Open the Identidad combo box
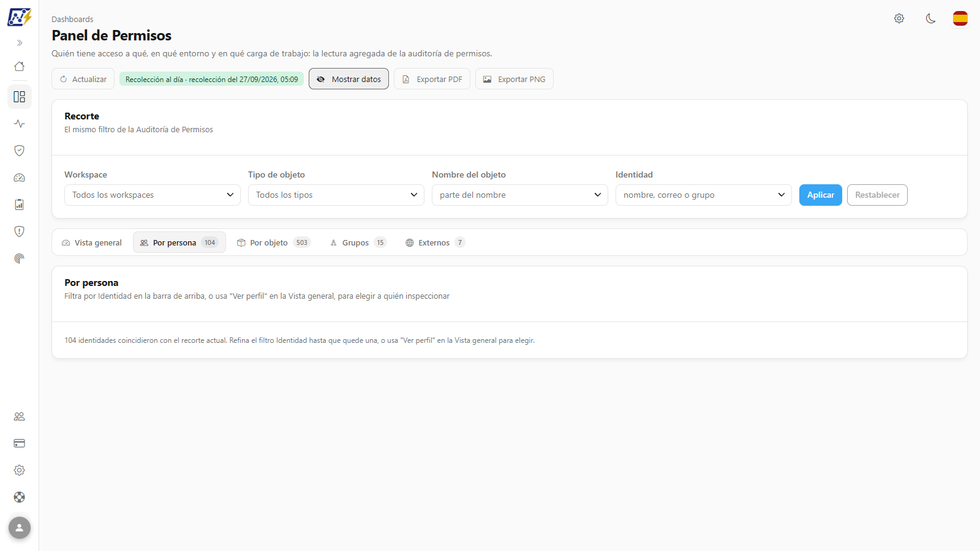This screenshot has height=551, width=980. [704, 195]
